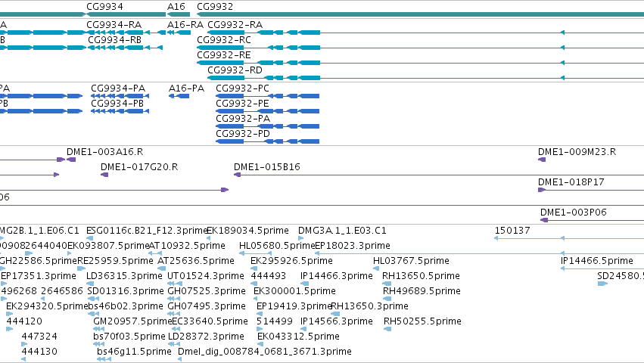
Task: Select the 444493 feature label
Action: pos(269,276)
